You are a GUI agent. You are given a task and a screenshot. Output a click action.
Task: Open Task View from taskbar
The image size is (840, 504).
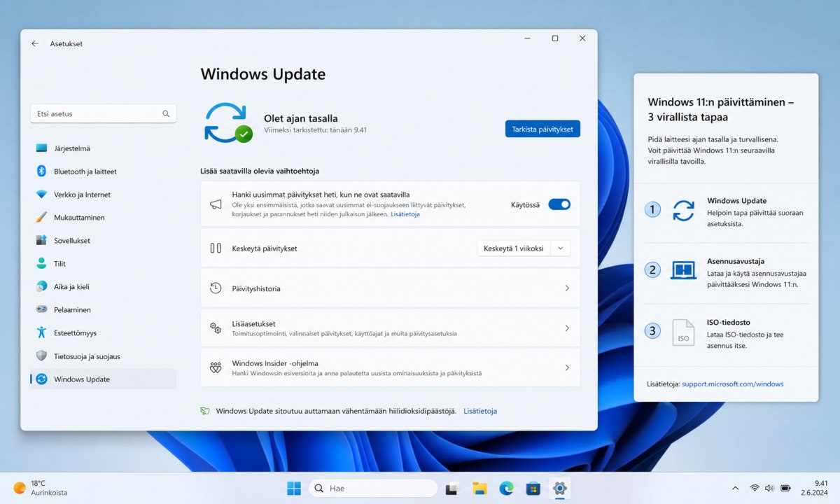(x=452, y=489)
